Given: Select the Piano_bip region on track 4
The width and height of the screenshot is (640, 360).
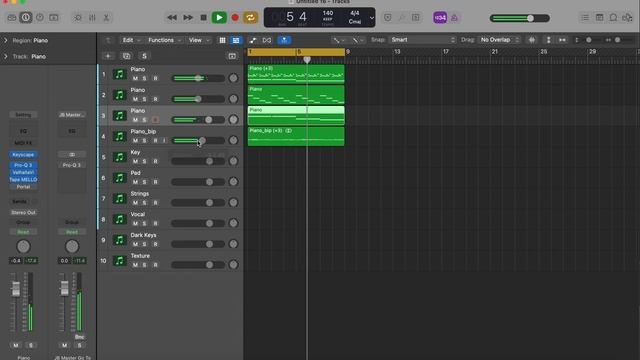Looking at the screenshot, I should click(296, 136).
